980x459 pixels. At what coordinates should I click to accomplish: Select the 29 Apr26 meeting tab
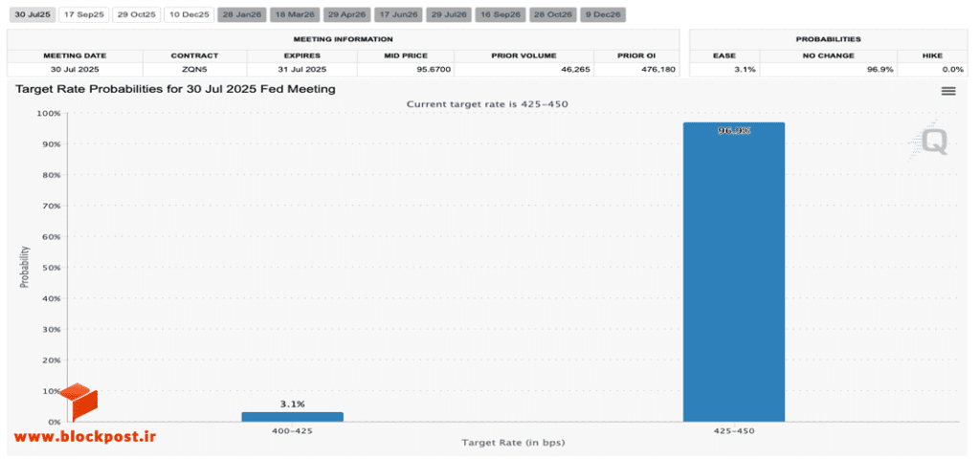pyautogui.click(x=348, y=14)
